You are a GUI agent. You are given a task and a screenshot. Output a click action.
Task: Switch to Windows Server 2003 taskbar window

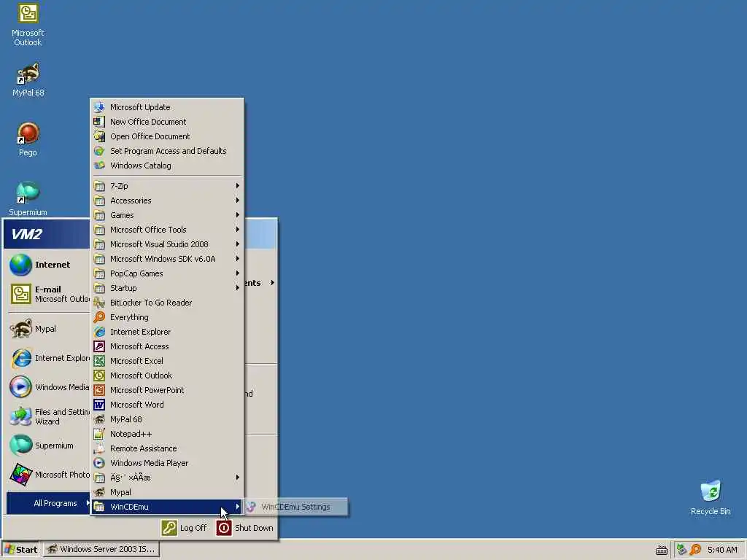click(x=101, y=550)
